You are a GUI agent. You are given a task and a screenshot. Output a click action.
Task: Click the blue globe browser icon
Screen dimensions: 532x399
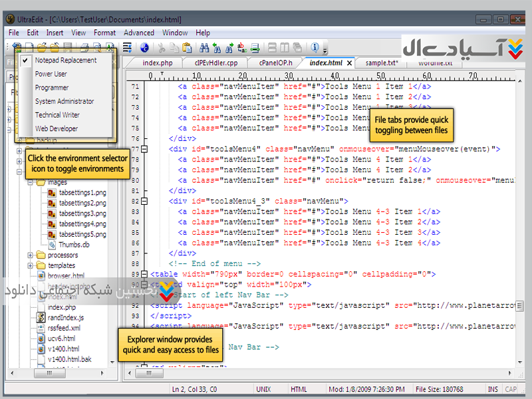pos(144,47)
